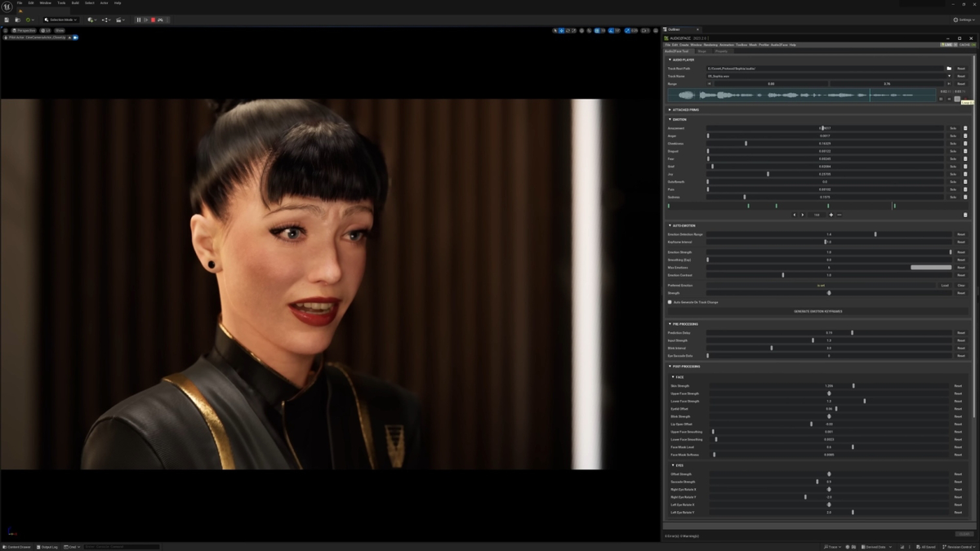The height and width of the screenshot is (551, 980).
Task: Toggle the Grief row keyframe box
Action: 965,167
